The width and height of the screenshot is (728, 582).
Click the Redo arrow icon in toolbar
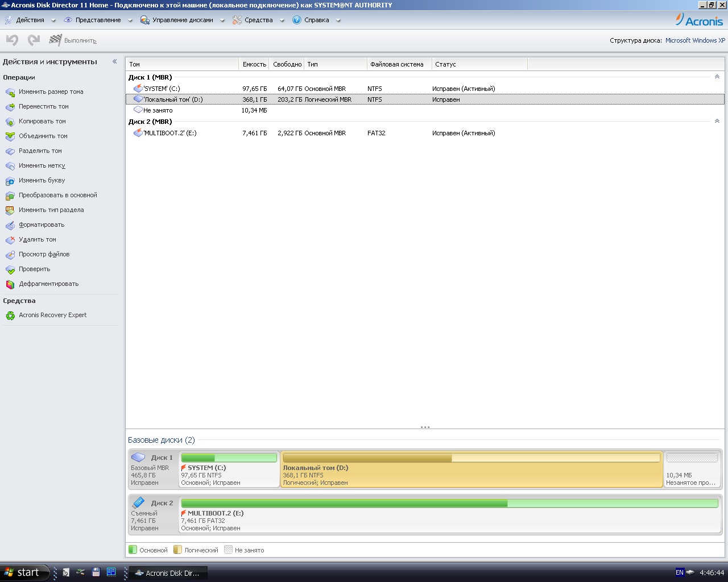(x=34, y=40)
